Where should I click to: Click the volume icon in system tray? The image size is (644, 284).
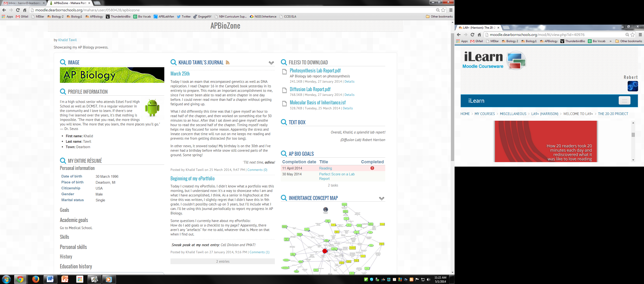[x=429, y=280]
